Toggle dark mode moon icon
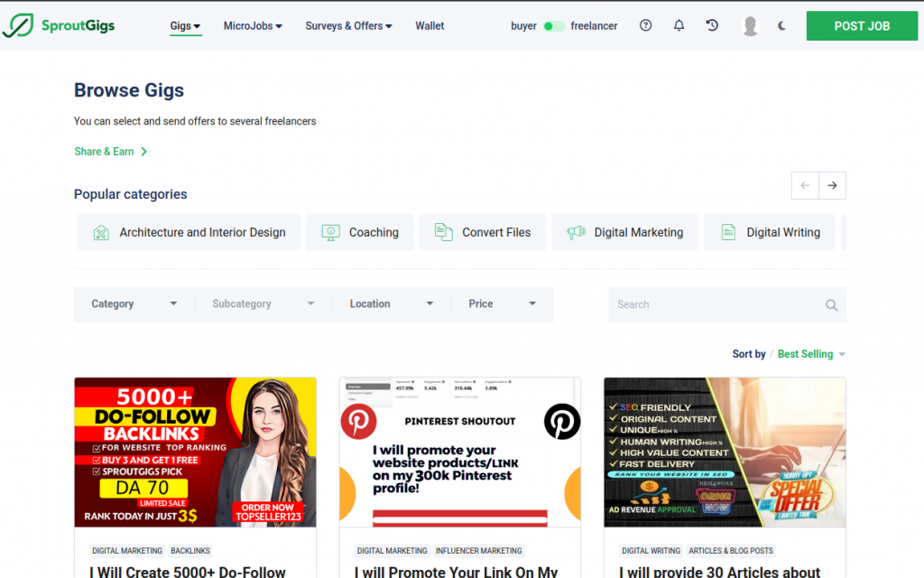The height and width of the screenshot is (578, 924). click(781, 26)
